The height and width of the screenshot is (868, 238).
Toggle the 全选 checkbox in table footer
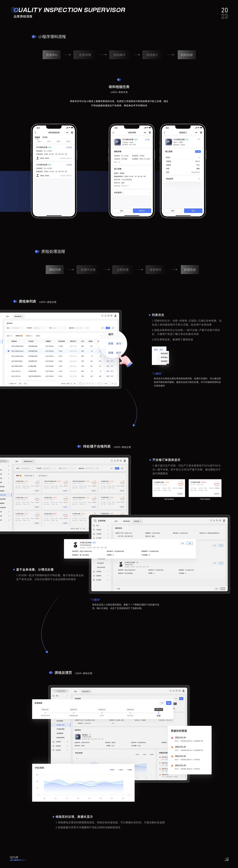click(8, 383)
